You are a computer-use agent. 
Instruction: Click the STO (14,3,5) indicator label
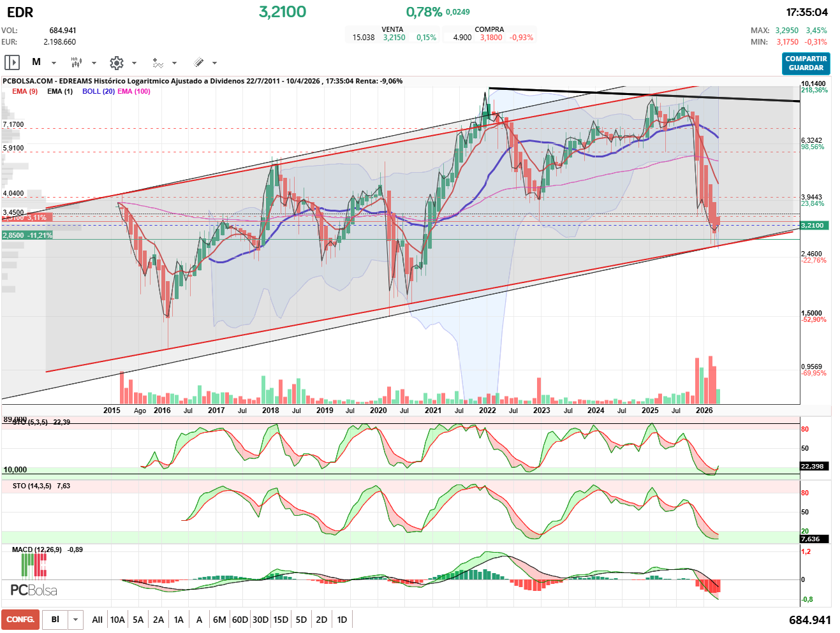[x=32, y=486]
